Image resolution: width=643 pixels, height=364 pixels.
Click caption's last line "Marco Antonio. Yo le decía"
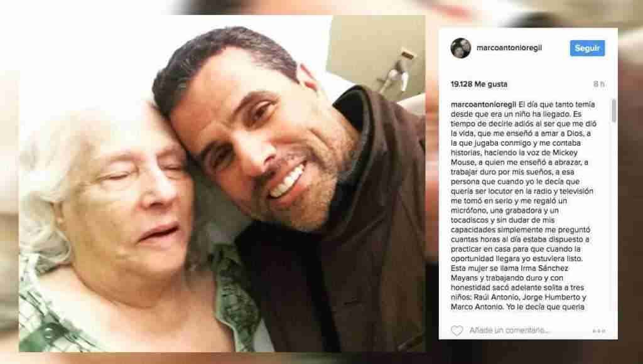click(x=517, y=307)
